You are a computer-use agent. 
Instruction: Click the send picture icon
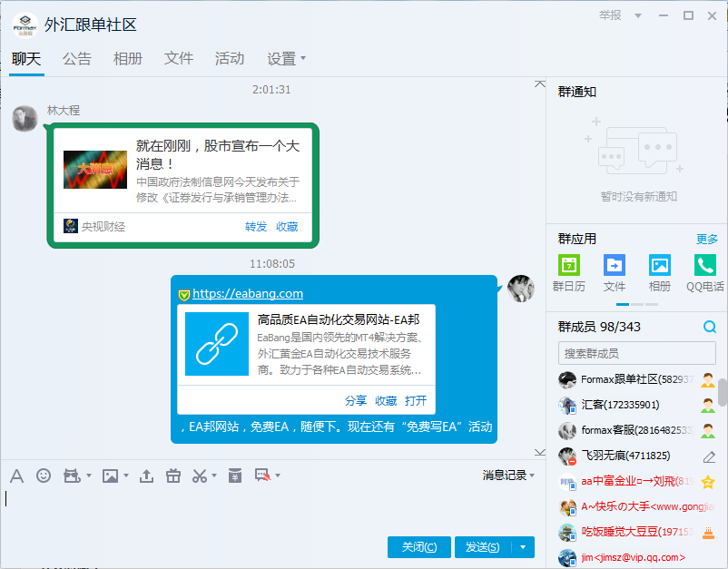(110, 476)
